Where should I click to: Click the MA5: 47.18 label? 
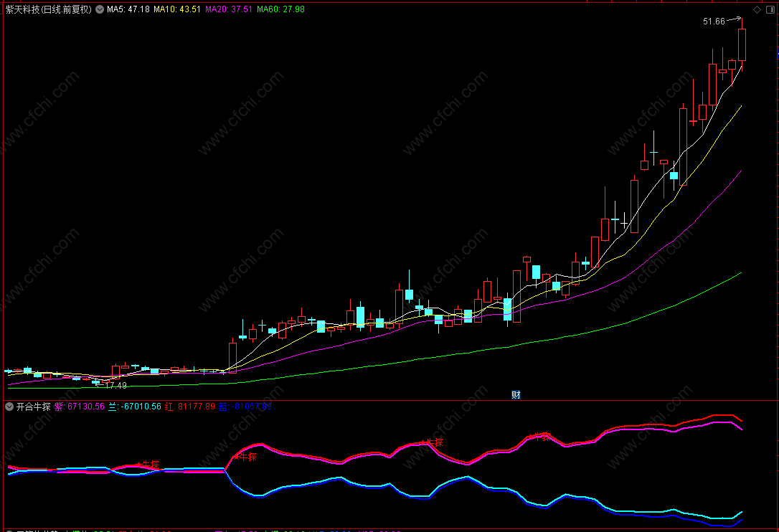(x=128, y=9)
